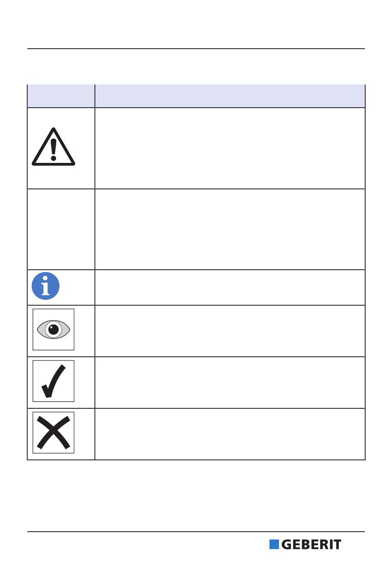Click the blue square beside GEBERIT
Screen dimensions: 392x563
274,544
